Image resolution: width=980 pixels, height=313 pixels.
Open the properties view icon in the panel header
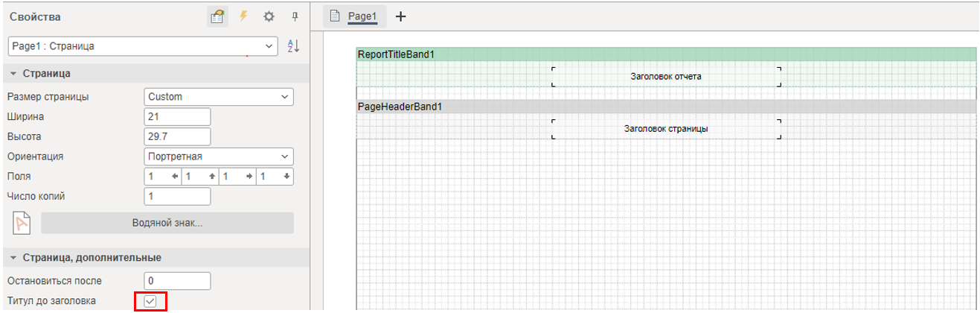[217, 16]
